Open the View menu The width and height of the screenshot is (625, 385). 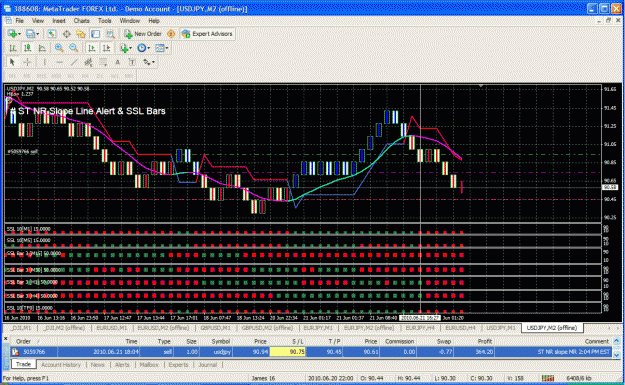tap(38, 21)
